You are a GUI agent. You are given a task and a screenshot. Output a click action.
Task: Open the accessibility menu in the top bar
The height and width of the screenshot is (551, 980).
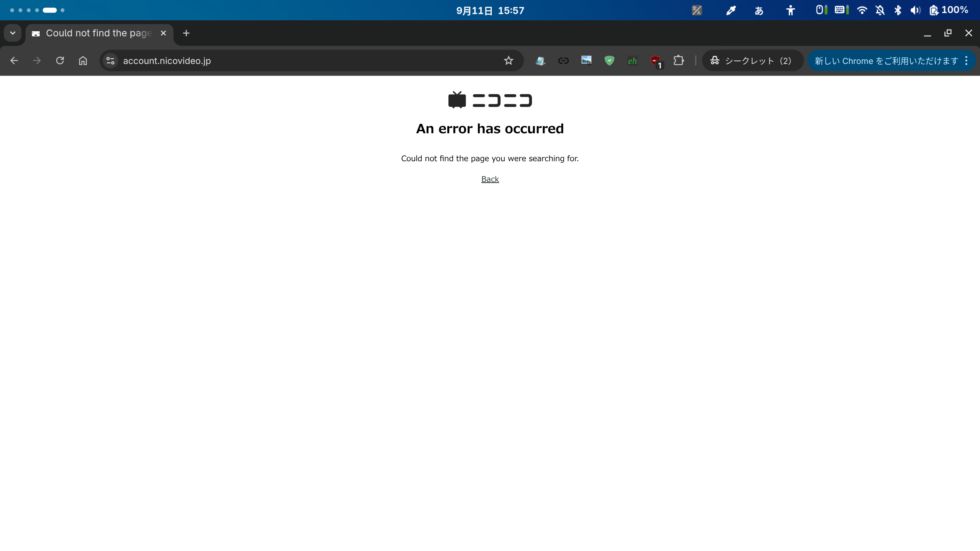click(790, 10)
